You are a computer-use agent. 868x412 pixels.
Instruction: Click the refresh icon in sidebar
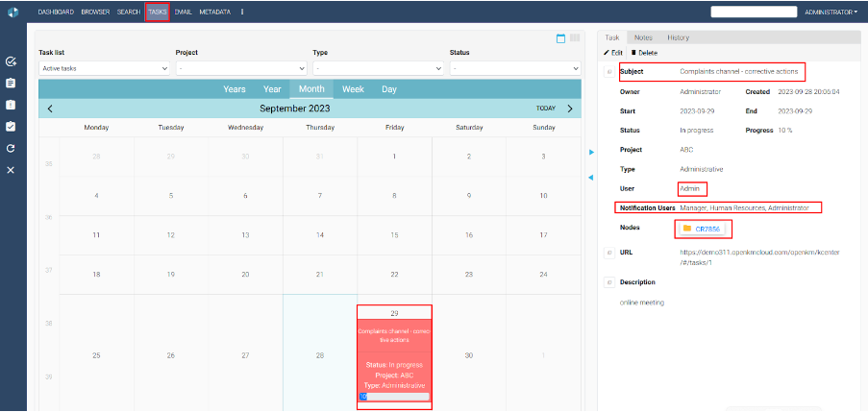(11, 148)
